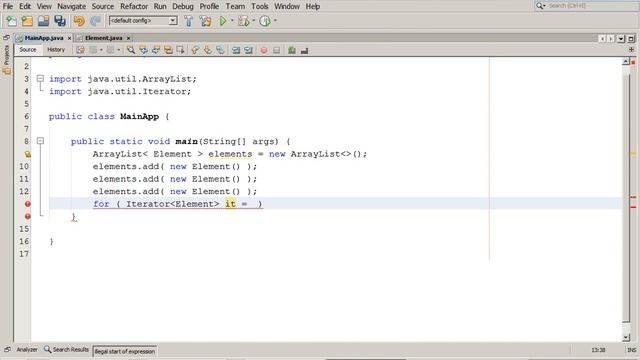Open the Analyzer panel button
The width and height of the screenshot is (640, 360).
pyautogui.click(x=27, y=350)
